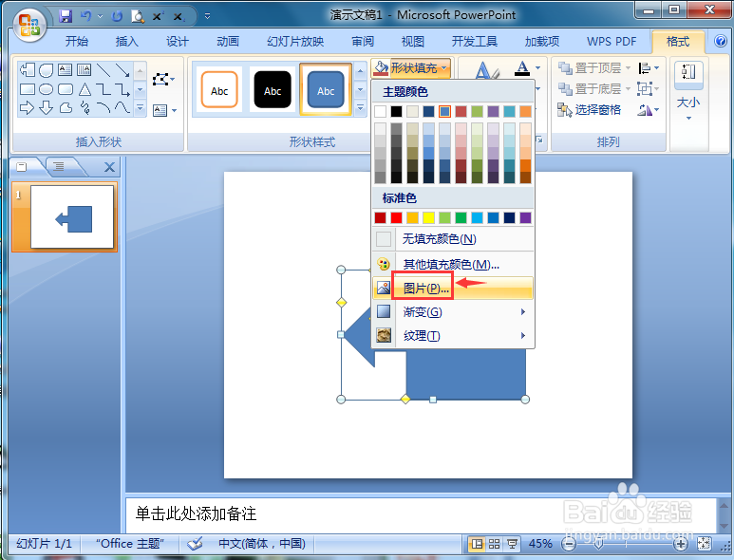
Task: Choose the oval shape
Action: click(46, 89)
